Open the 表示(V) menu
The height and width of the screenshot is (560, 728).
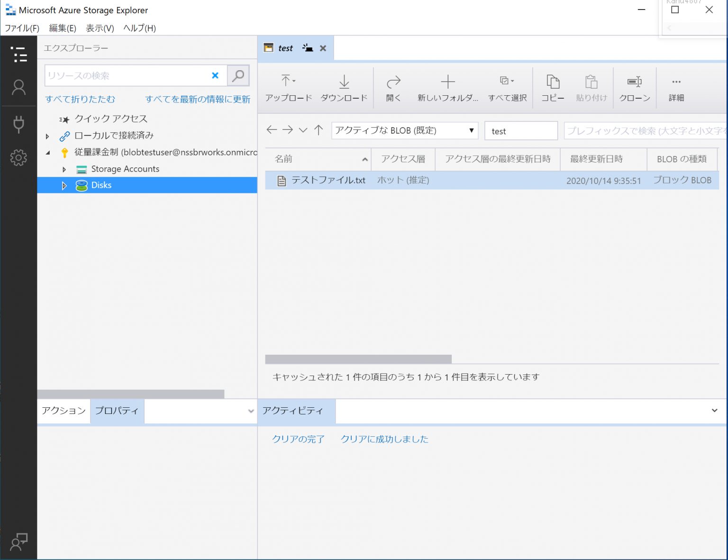(x=100, y=28)
